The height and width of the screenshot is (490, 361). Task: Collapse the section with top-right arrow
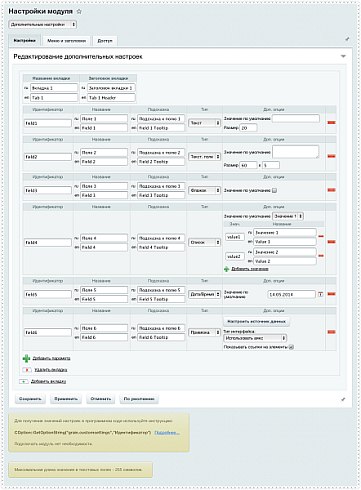[x=343, y=56]
